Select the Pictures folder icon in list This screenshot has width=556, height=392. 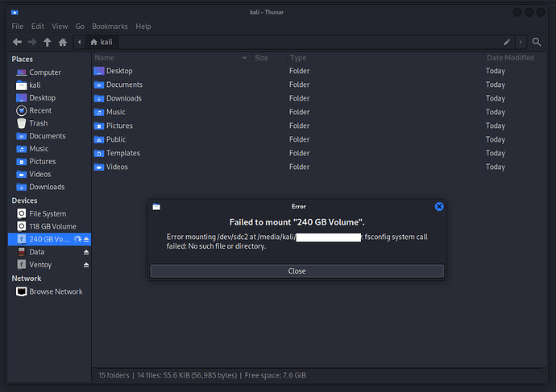tap(99, 126)
